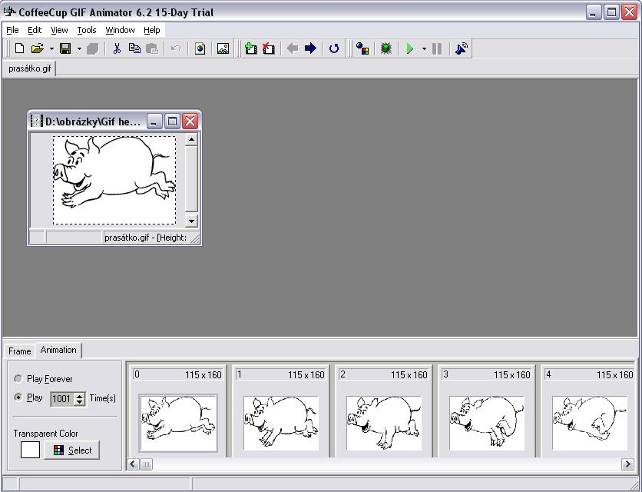Maximize the preview image child window
This screenshot has width=642, height=492.
click(172, 121)
